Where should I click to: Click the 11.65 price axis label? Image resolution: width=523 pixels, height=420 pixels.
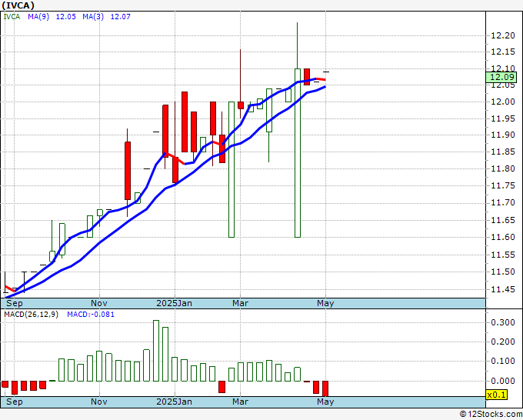503,220
